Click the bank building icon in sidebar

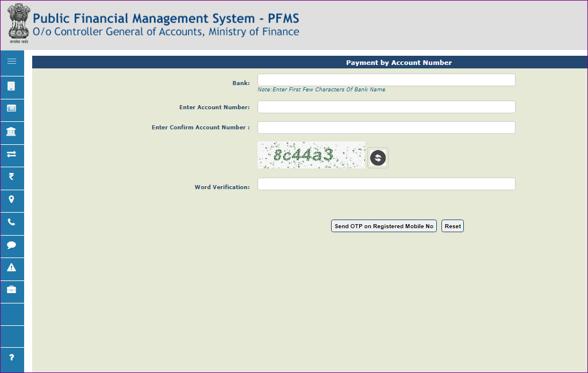[x=12, y=132]
